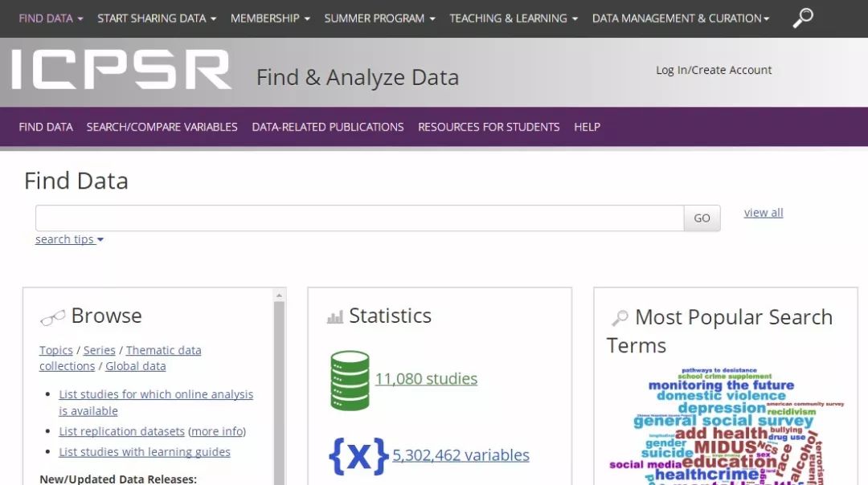The height and width of the screenshot is (485, 868).
Task: Click the 'Find & Analyze Data' heading
Action: [358, 77]
